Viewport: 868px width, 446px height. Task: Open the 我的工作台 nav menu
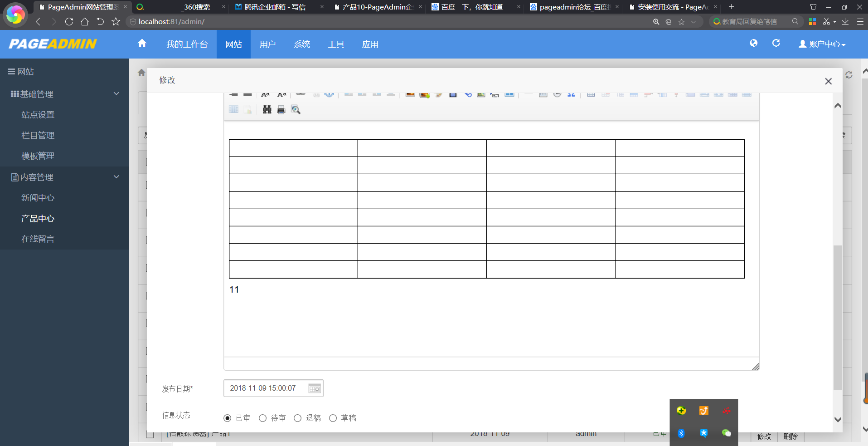coord(187,44)
